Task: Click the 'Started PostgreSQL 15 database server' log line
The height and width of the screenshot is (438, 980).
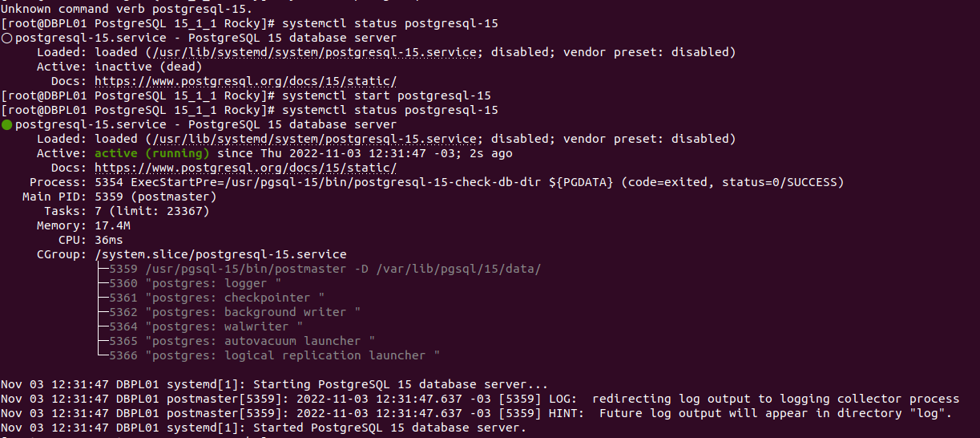Action: 264,428
